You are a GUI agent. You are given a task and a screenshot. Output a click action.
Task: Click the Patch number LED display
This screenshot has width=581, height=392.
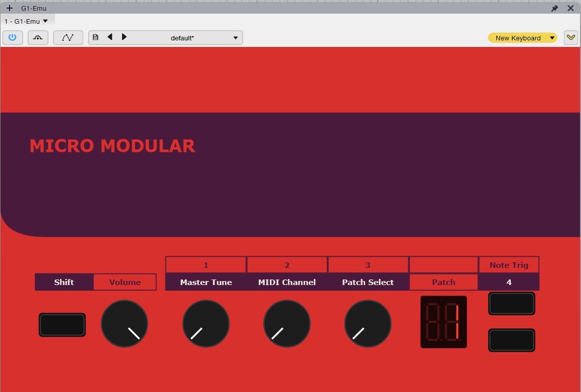point(443,322)
